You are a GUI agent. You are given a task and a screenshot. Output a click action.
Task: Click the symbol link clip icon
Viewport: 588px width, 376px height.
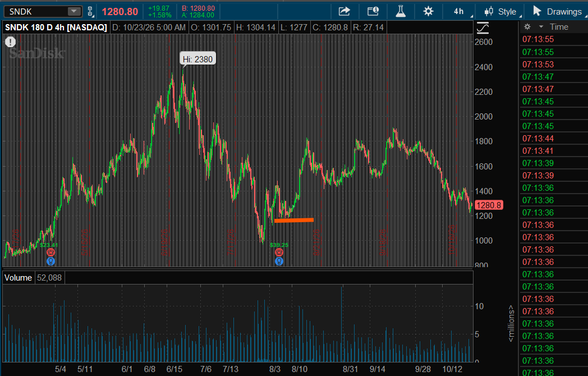[90, 12]
